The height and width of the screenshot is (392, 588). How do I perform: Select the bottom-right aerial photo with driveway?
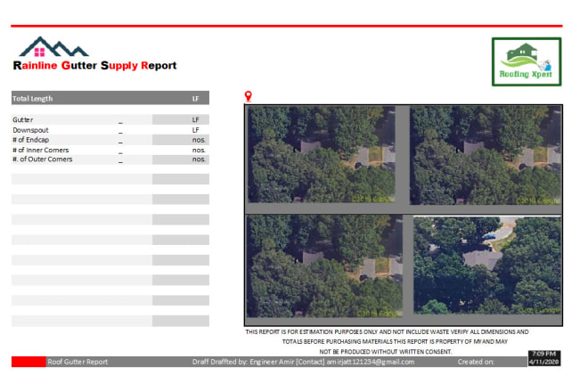(x=487, y=265)
